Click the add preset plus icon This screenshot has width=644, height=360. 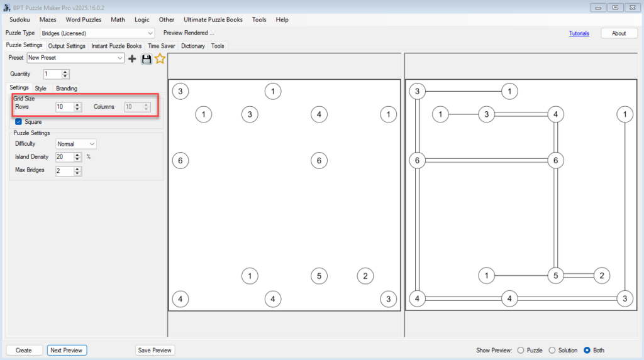(132, 58)
